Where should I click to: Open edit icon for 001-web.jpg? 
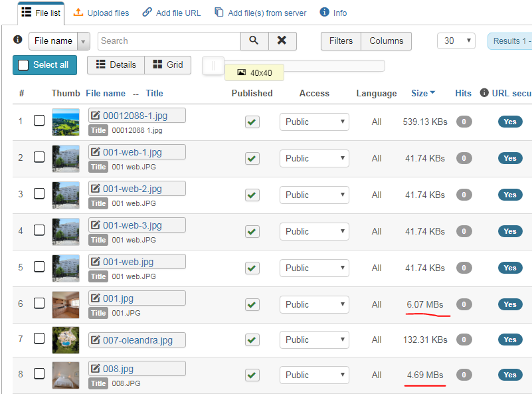coord(96,262)
